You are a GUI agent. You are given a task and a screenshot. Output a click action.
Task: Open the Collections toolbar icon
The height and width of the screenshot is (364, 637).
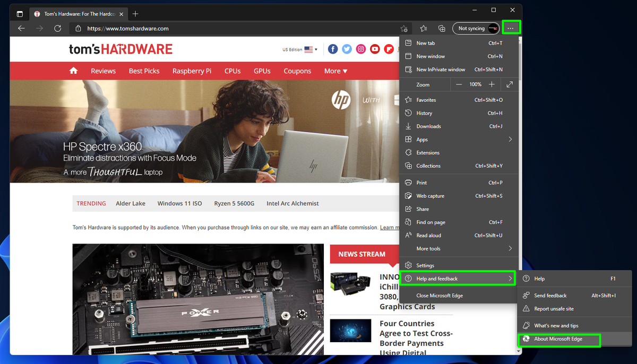point(441,29)
